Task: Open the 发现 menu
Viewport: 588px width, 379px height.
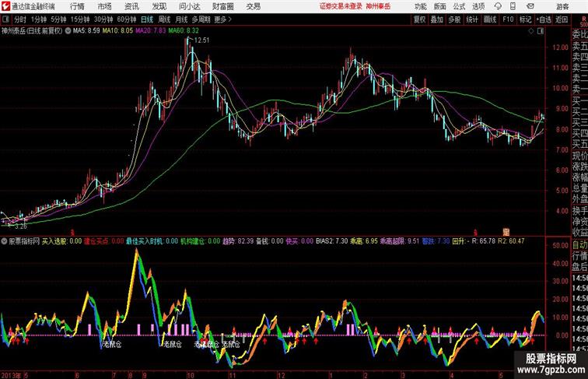Action: [x=159, y=6]
